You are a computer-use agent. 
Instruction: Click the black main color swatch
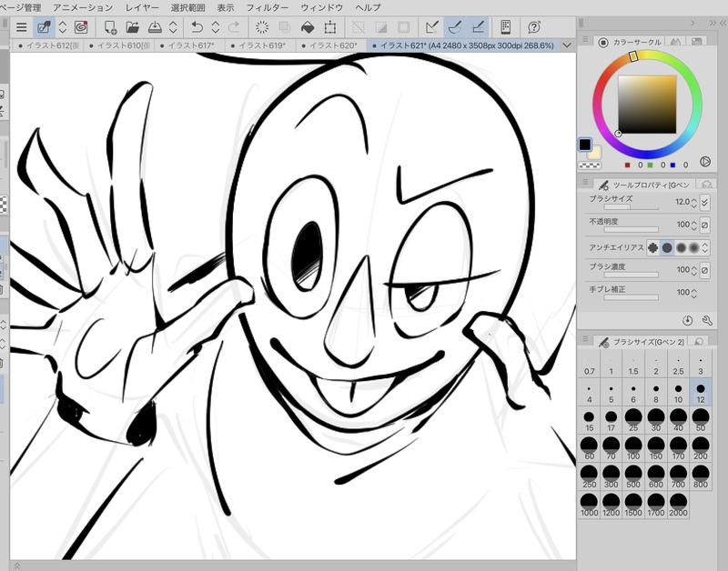click(585, 145)
